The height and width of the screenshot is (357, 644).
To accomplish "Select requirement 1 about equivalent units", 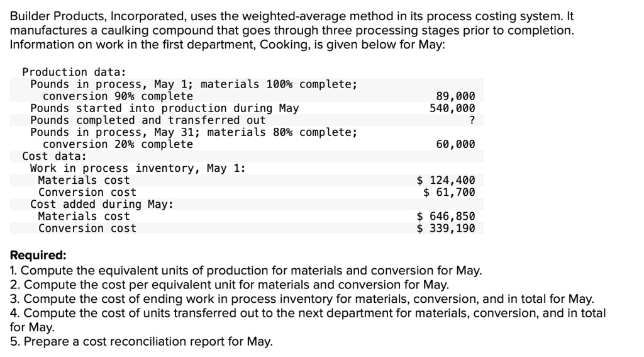I will [x=246, y=271].
